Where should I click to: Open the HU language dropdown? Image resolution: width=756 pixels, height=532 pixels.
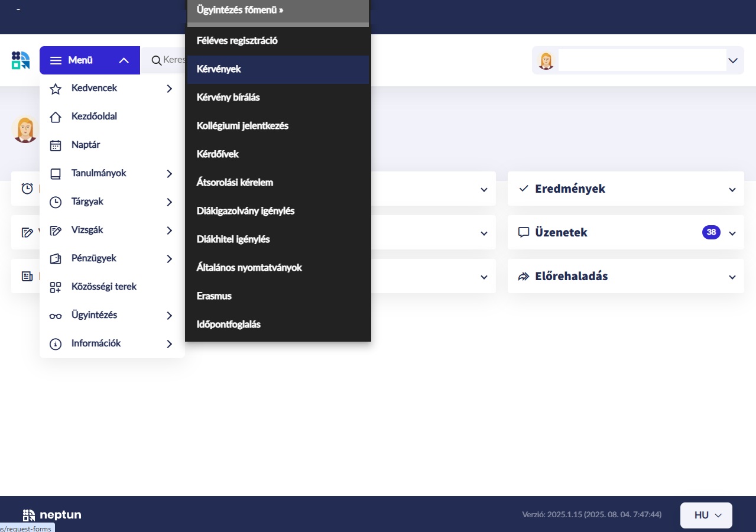click(x=706, y=515)
